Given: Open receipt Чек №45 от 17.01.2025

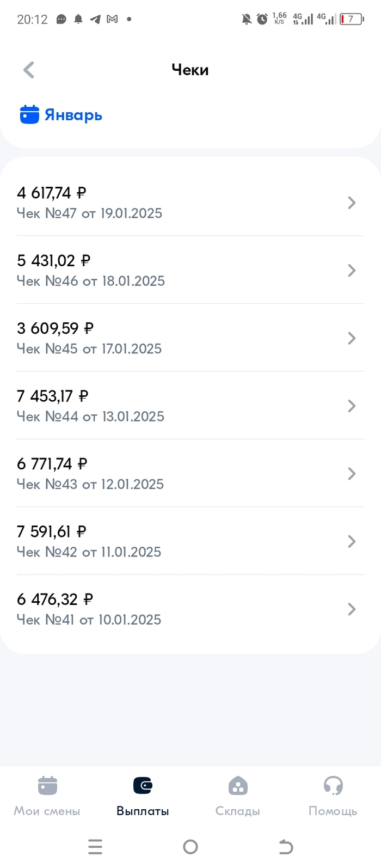Looking at the screenshot, I should pos(89,349).
